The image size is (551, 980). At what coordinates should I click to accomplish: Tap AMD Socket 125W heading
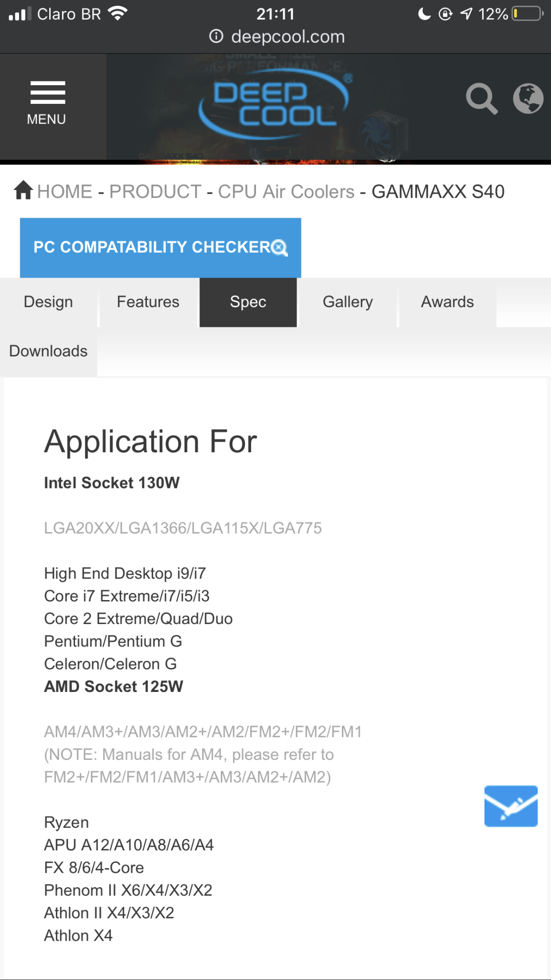[113, 687]
